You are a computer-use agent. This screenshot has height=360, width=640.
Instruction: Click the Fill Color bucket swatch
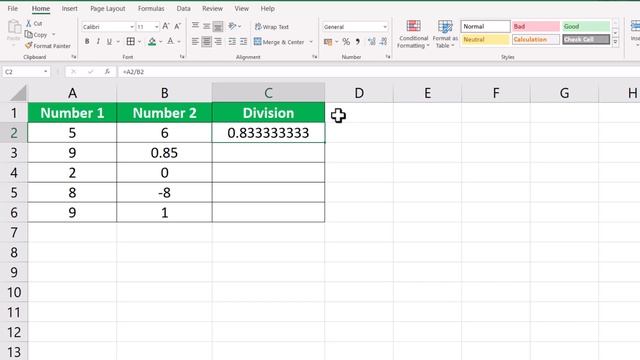point(152,42)
